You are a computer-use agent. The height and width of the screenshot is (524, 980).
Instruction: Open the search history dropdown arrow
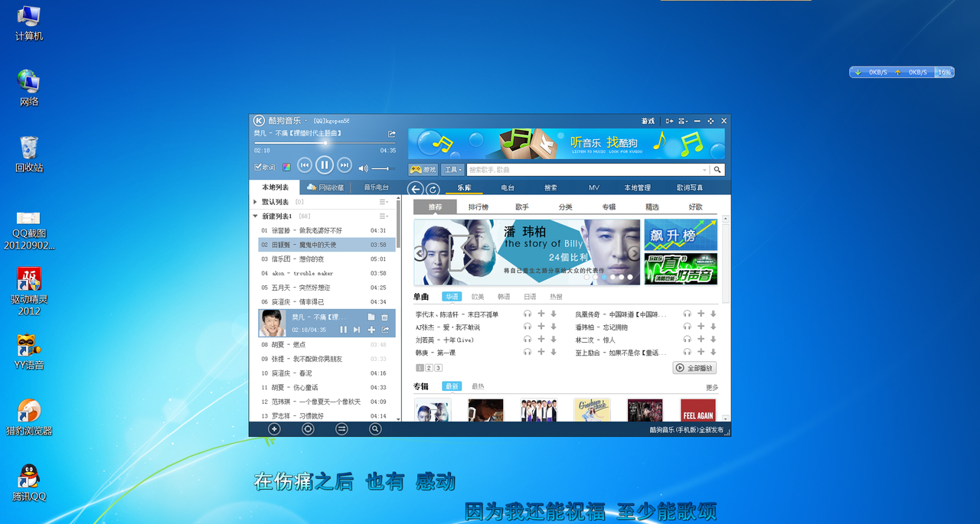pyautogui.click(x=704, y=170)
